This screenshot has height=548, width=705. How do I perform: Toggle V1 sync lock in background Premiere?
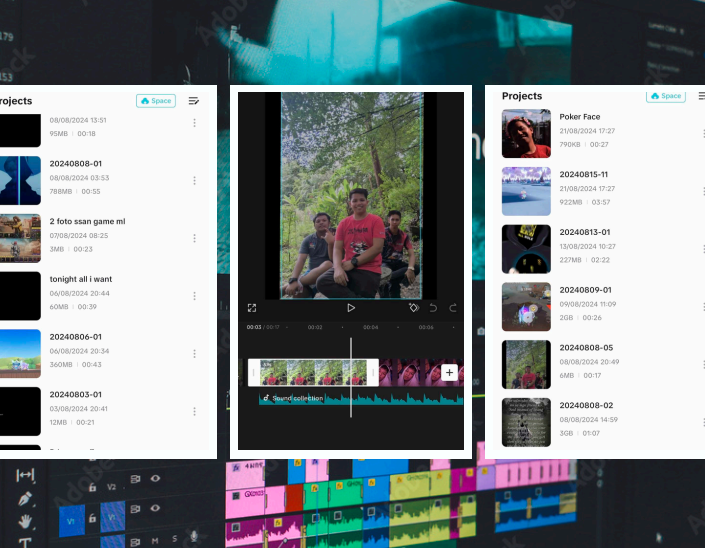(135, 509)
